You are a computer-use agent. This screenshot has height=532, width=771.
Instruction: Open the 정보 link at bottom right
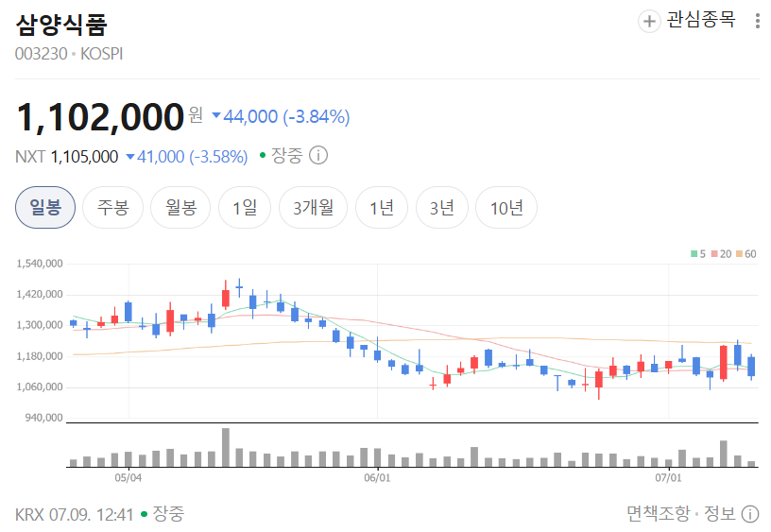(720, 514)
